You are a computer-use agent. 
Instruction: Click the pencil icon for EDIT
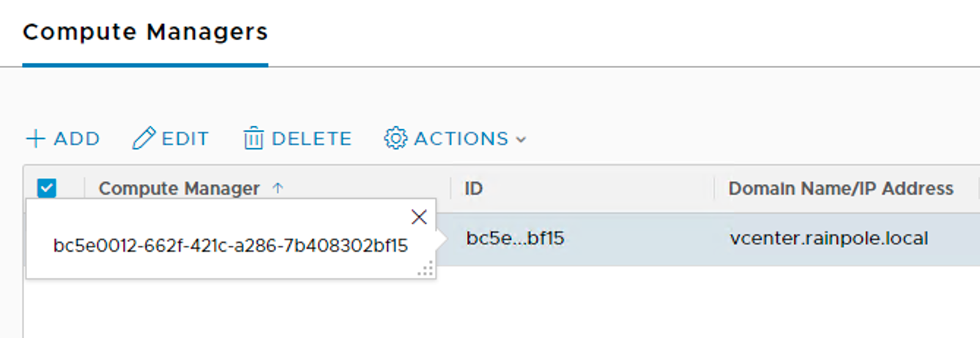pyautogui.click(x=144, y=138)
